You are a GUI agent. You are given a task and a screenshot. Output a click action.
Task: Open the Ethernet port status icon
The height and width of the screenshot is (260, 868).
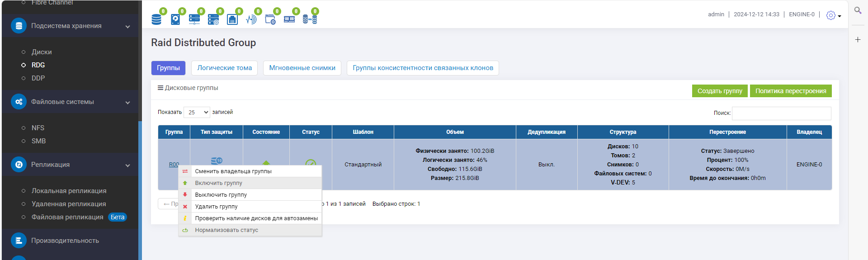click(232, 19)
